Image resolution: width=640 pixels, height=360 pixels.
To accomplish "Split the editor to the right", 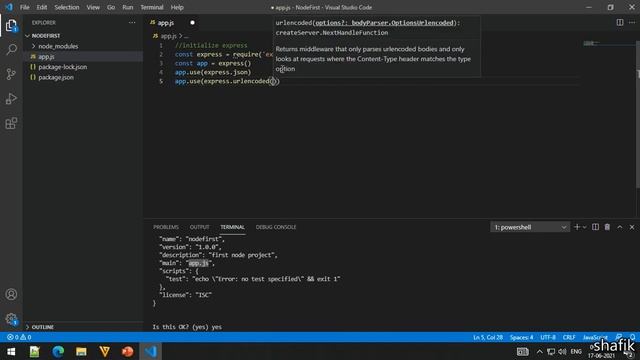I will 620,22.
